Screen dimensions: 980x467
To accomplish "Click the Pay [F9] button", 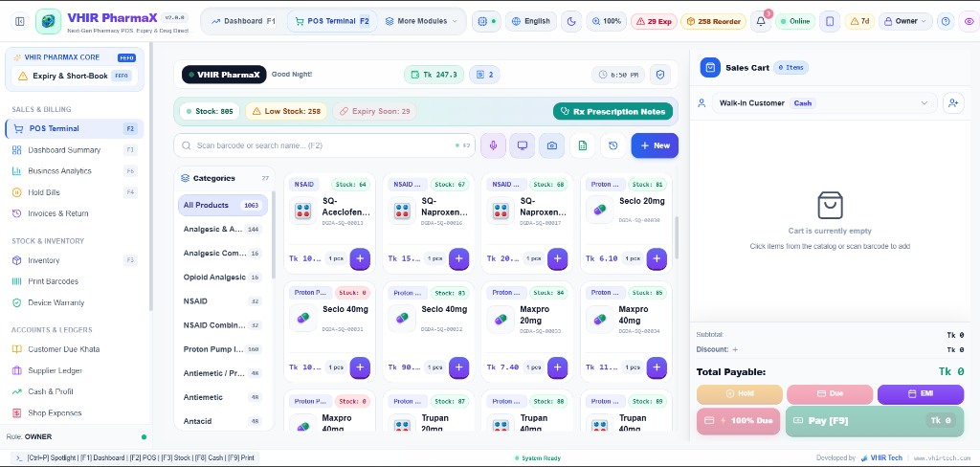I will tap(875, 421).
